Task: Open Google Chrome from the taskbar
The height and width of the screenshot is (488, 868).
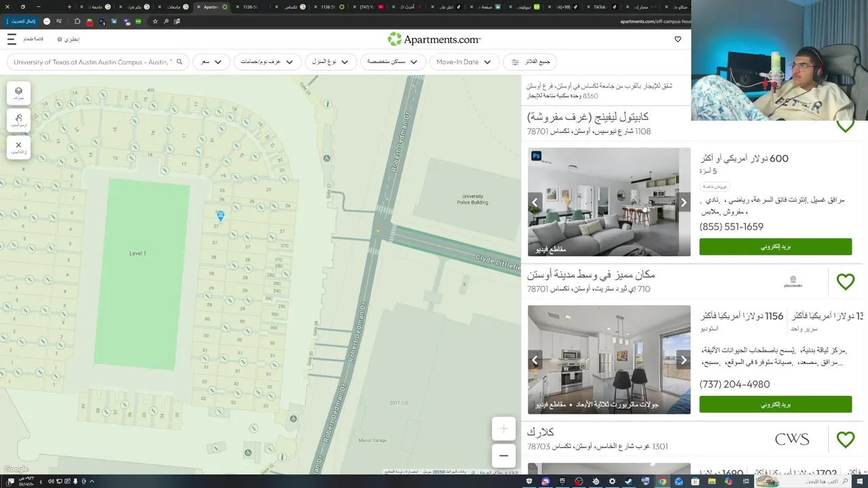Action: [662, 481]
